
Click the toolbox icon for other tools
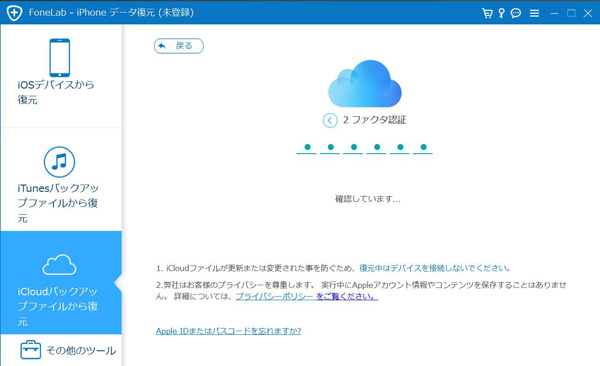point(31,350)
